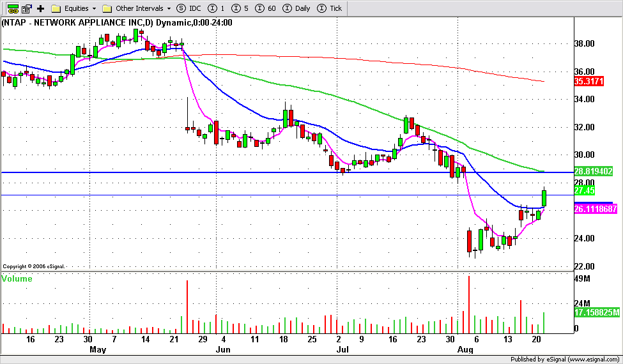Click the green Volume pane label
The width and height of the screenshot is (623, 364).
click(x=17, y=278)
